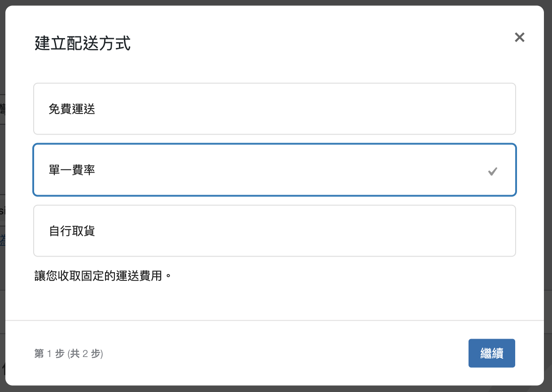
Task: Click the gray checkmark on 單一費率
Action: point(492,171)
